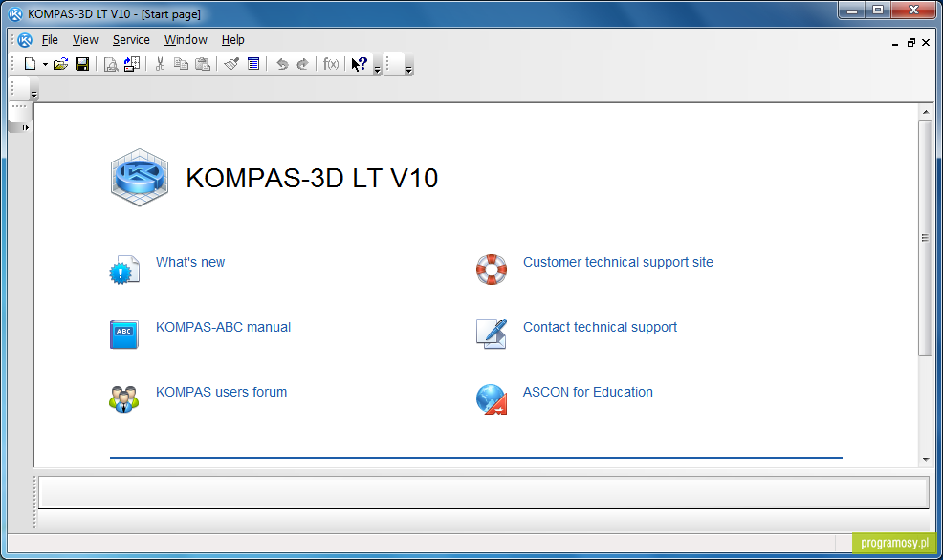This screenshot has height=560, width=943.
Task: Click the empty message bar field at the bottom
Action: (484, 493)
